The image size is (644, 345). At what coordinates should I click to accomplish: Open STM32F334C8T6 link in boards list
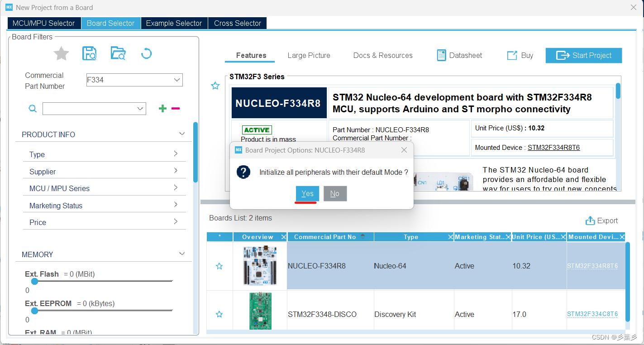[x=592, y=314]
